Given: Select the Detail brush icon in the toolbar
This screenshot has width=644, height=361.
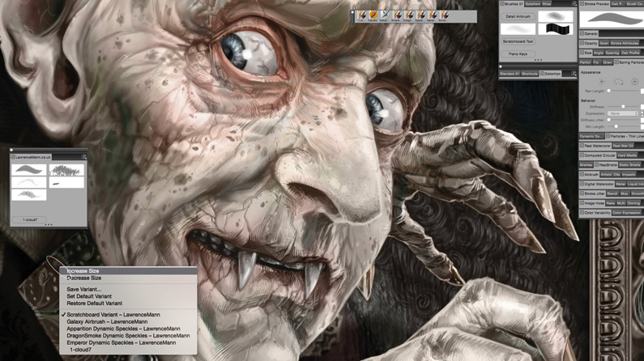Looking at the screenshot, I should point(385,15).
